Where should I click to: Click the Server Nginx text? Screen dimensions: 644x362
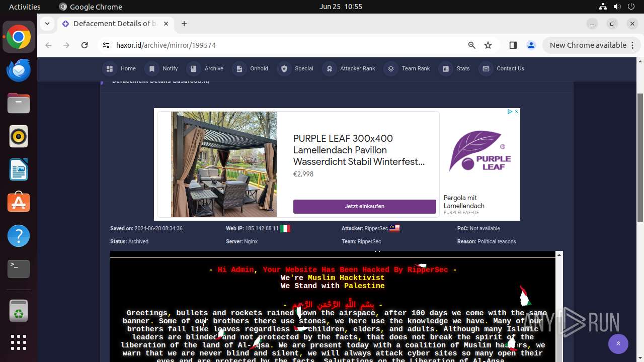tap(242, 241)
